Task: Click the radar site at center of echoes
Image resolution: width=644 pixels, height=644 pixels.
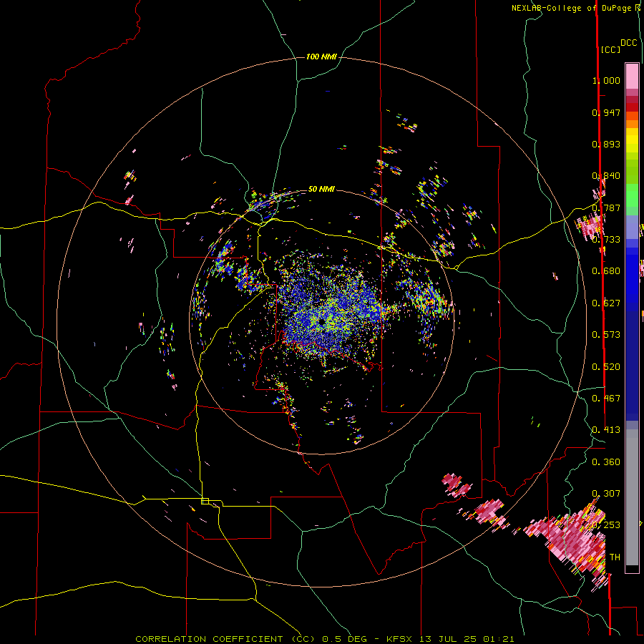Action: click(x=321, y=321)
